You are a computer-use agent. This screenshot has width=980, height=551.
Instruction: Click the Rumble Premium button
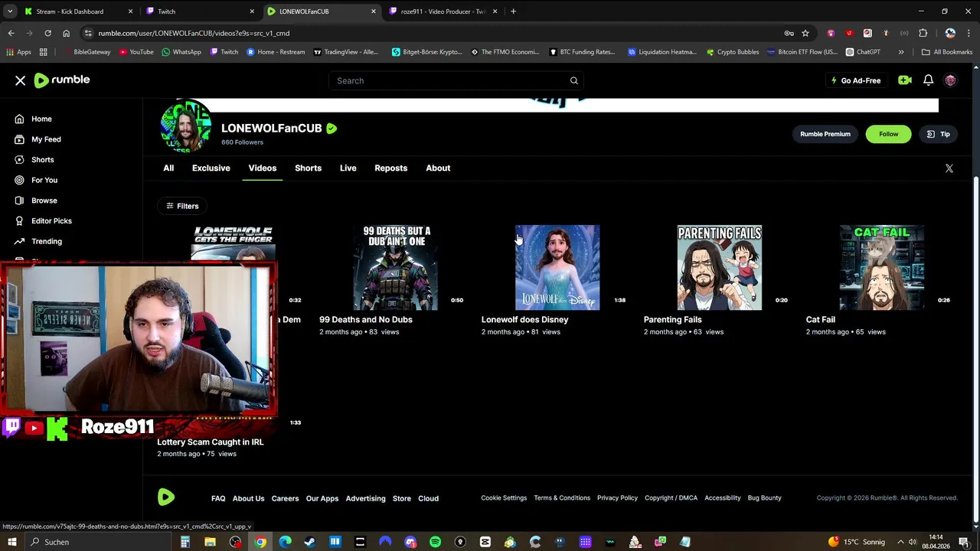click(x=825, y=134)
